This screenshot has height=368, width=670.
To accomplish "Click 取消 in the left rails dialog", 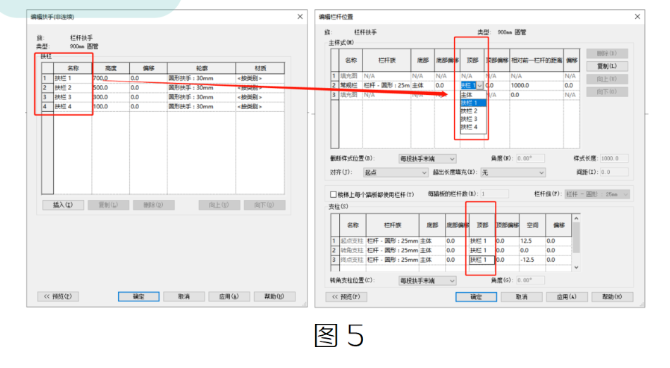I will (x=184, y=297).
